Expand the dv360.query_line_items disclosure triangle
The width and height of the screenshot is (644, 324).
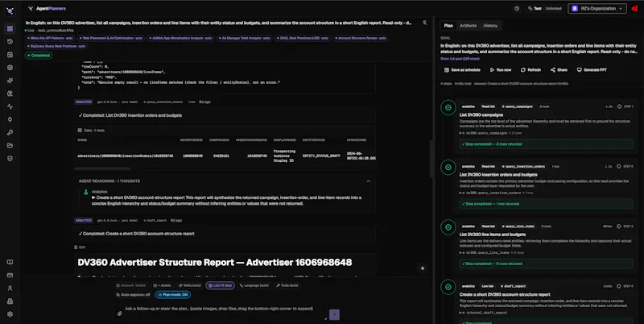pos(460,253)
